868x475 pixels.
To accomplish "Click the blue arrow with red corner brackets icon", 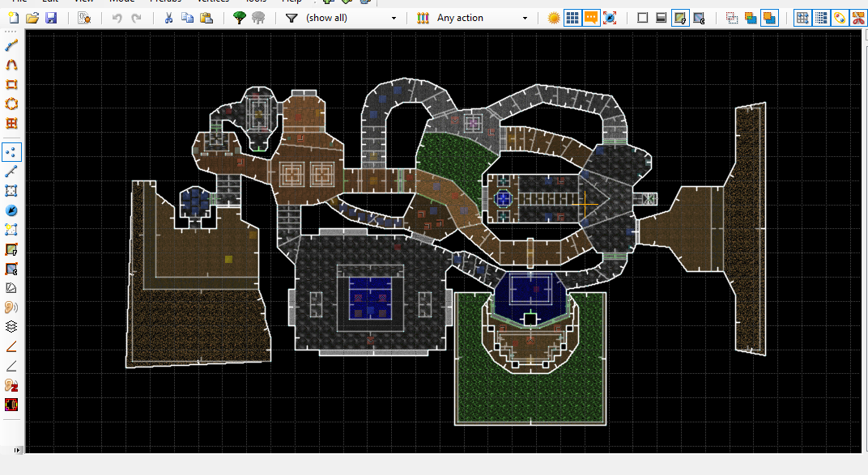I will pos(610,18).
